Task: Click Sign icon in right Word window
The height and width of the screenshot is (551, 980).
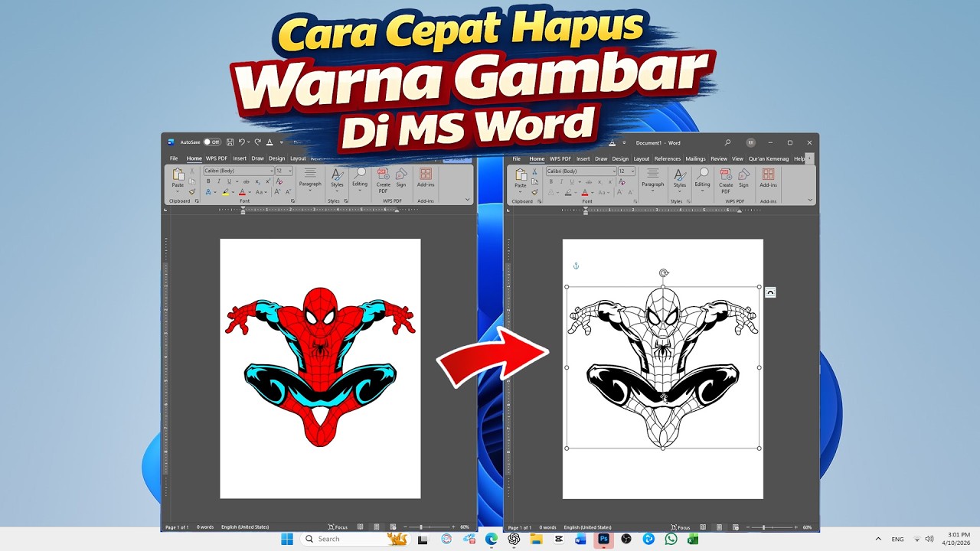Action: [743, 178]
